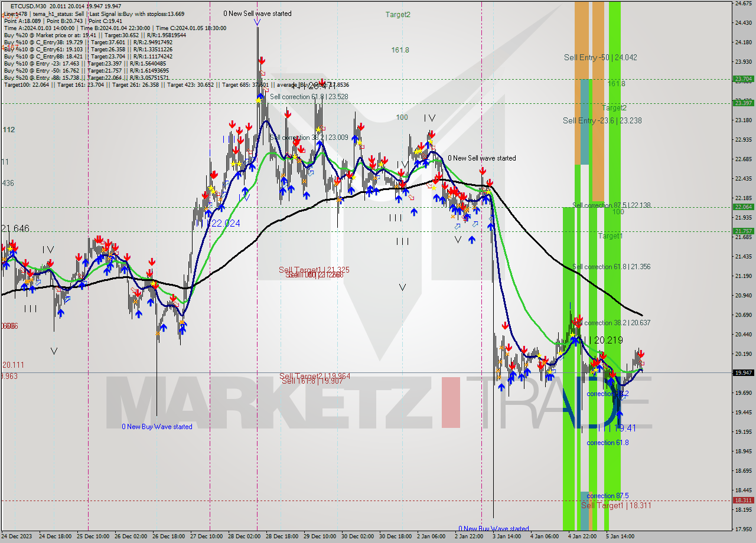Click the '3 Jan 14:00' time axis label
Screen dimensions: 756x543
[x=507, y=537]
